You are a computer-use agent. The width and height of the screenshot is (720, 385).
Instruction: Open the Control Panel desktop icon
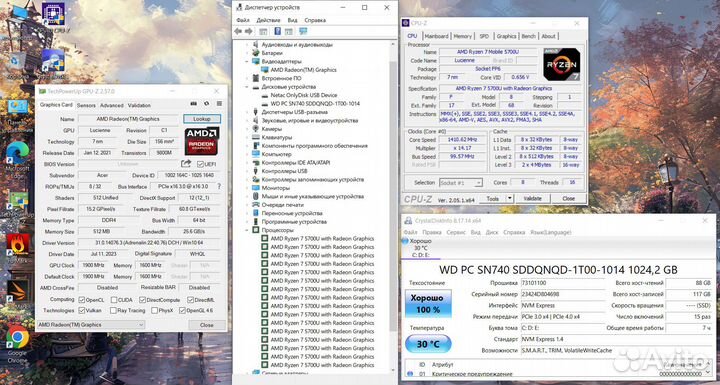tap(17, 107)
